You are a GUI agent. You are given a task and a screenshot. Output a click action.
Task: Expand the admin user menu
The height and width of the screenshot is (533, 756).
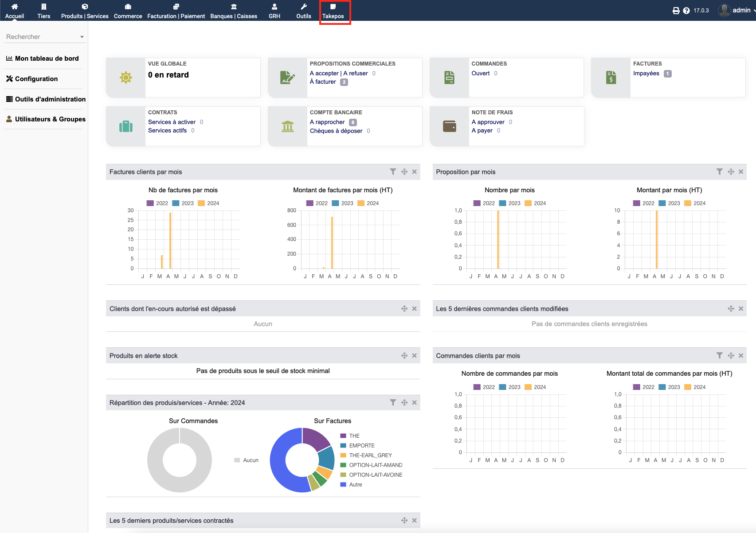coord(736,10)
